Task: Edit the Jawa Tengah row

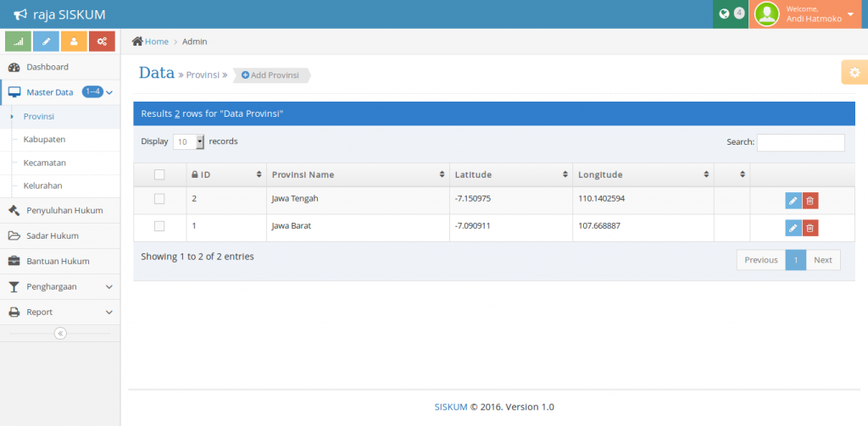Action: point(793,201)
